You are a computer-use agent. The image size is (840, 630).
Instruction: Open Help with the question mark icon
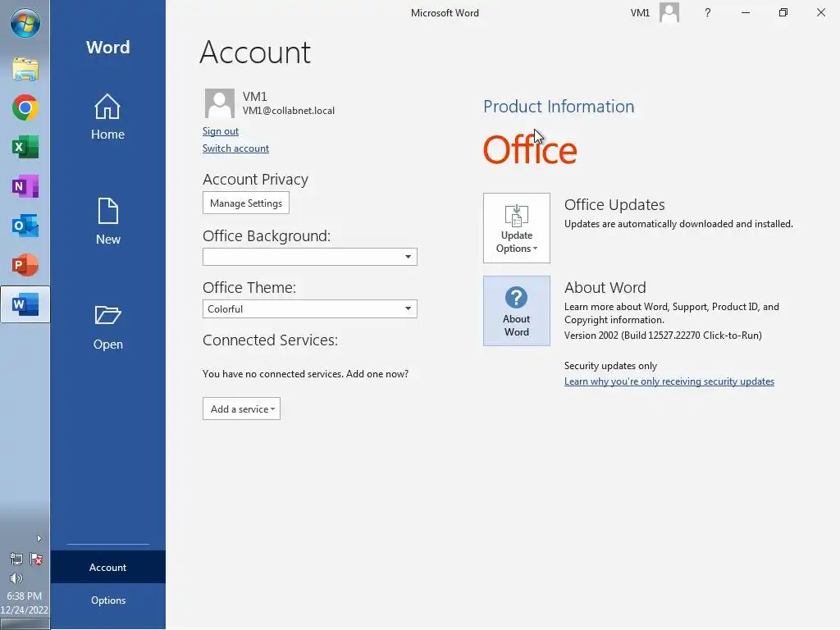[x=708, y=12]
